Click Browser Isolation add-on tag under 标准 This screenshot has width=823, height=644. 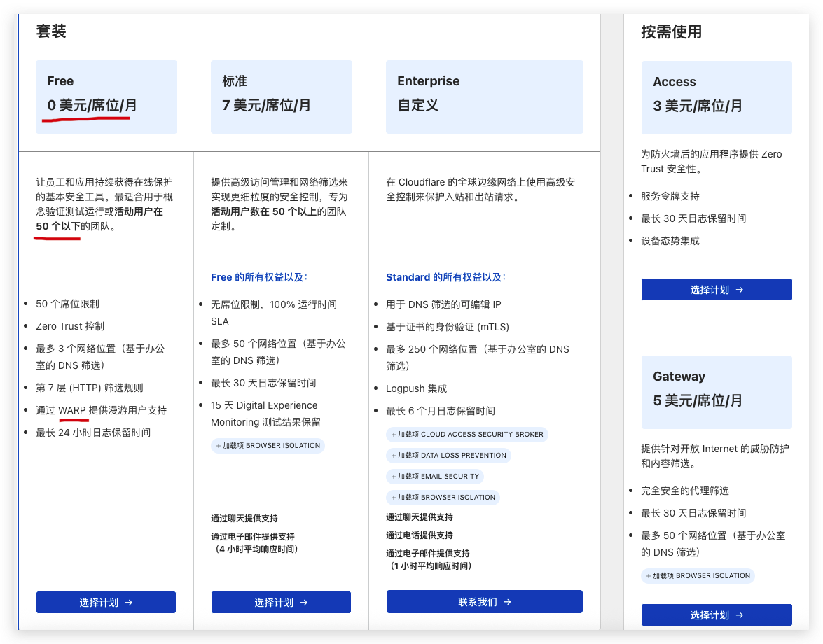pyautogui.click(x=268, y=446)
